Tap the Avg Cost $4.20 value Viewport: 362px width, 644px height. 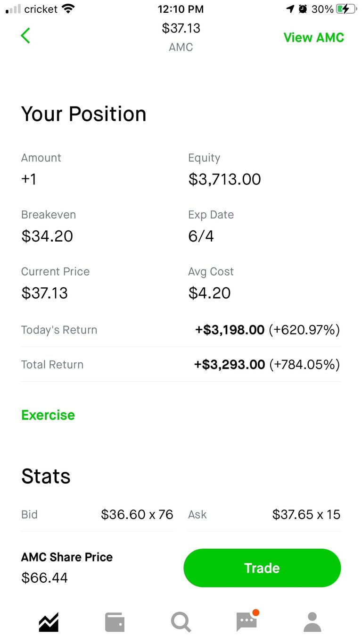click(209, 293)
